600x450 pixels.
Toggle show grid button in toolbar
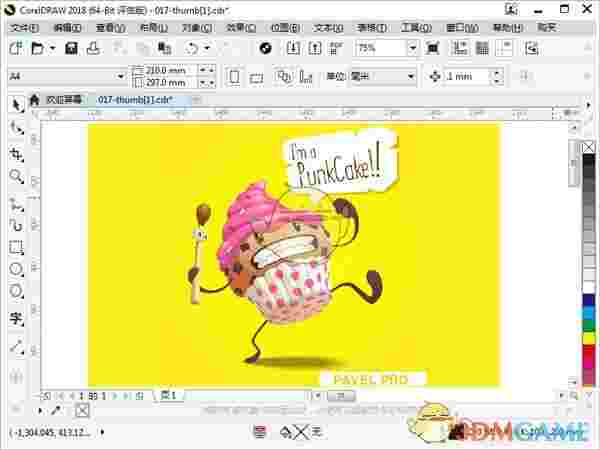[x=482, y=48]
